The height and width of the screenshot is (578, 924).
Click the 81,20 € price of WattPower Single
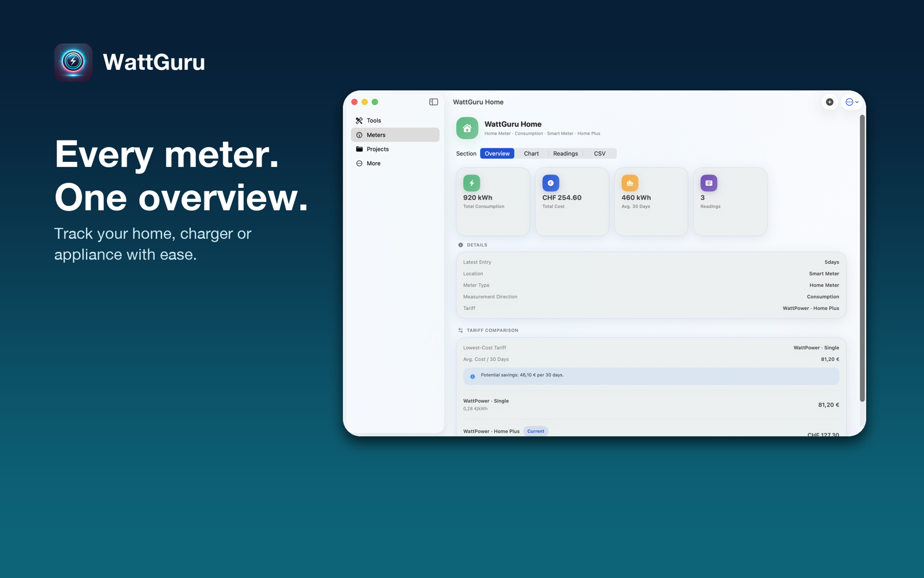(829, 405)
